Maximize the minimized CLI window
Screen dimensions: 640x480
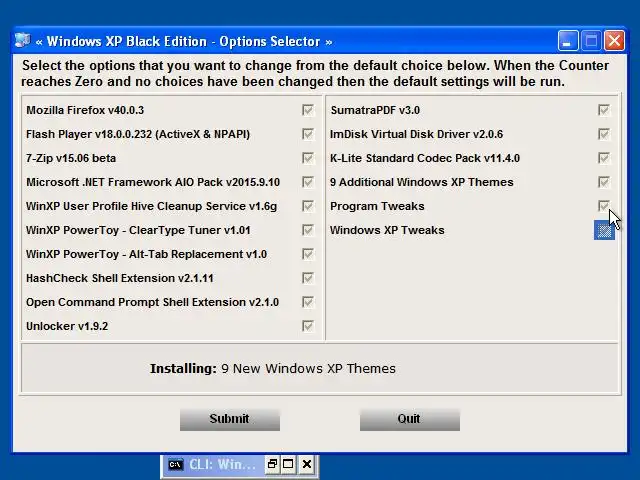288,464
